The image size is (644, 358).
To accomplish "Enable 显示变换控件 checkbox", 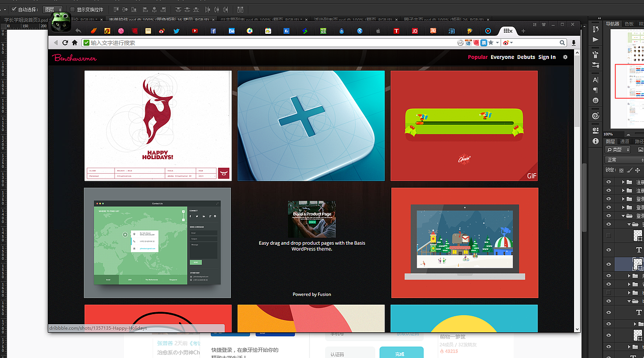I will (73, 10).
